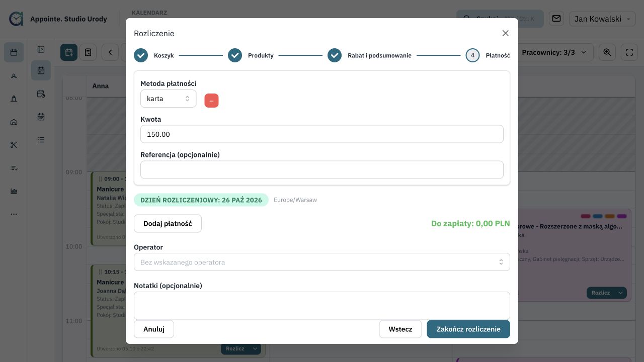Viewport: 644px width, 362px height.
Task: Remove the payment row with red minus button
Action: click(x=211, y=100)
